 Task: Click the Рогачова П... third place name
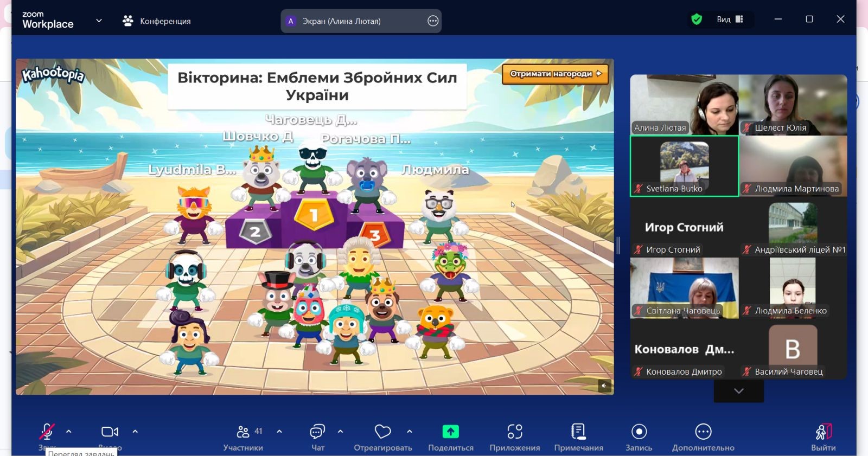coord(366,139)
